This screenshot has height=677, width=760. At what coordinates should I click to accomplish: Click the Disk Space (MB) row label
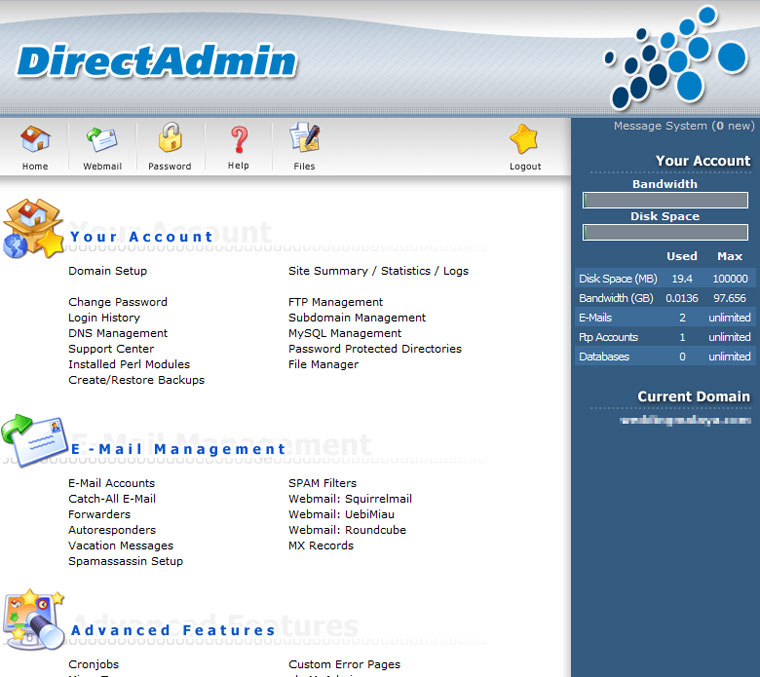618,279
